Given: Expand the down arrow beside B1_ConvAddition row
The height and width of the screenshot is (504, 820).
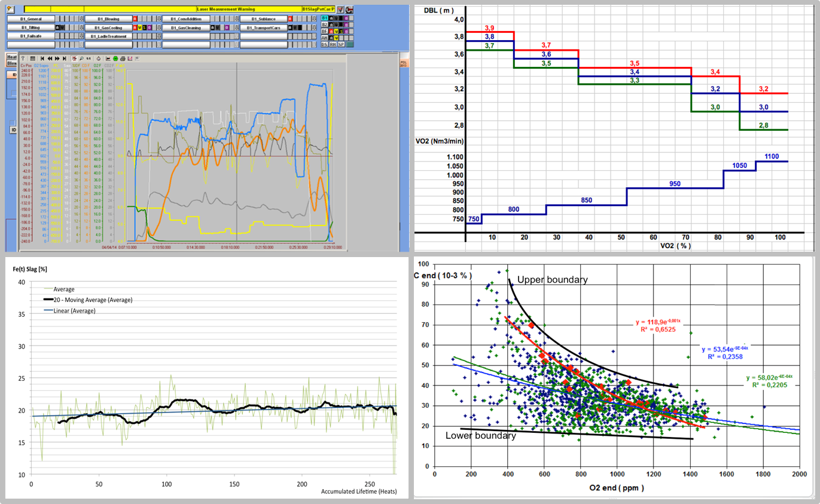Looking at the screenshot, I should point(237,19).
